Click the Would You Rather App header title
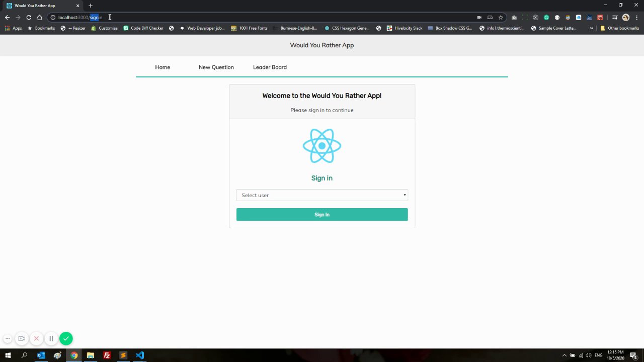The width and height of the screenshot is (644, 362). (322, 45)
